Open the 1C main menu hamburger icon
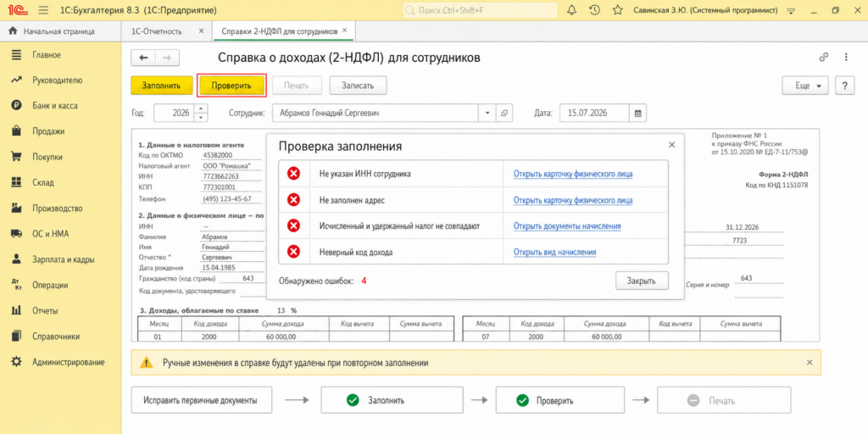 [x=44, y=10]
